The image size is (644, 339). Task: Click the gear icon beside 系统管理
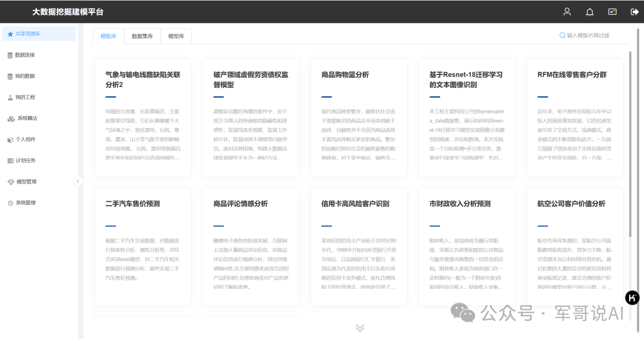[10, 203]
